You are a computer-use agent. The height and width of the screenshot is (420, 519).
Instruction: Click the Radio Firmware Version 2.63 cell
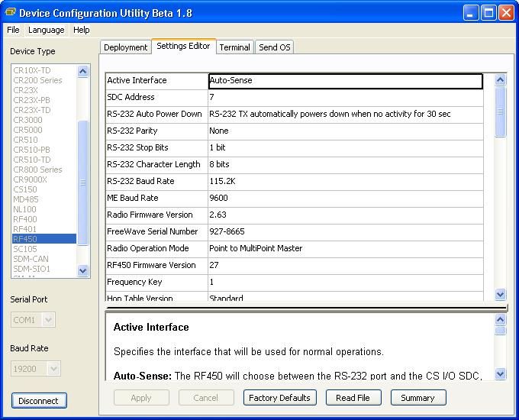pyautogui.click(x=345, y=215)
